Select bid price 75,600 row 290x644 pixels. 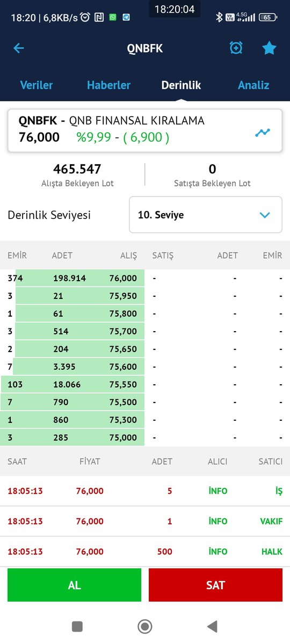coord(73,367)
